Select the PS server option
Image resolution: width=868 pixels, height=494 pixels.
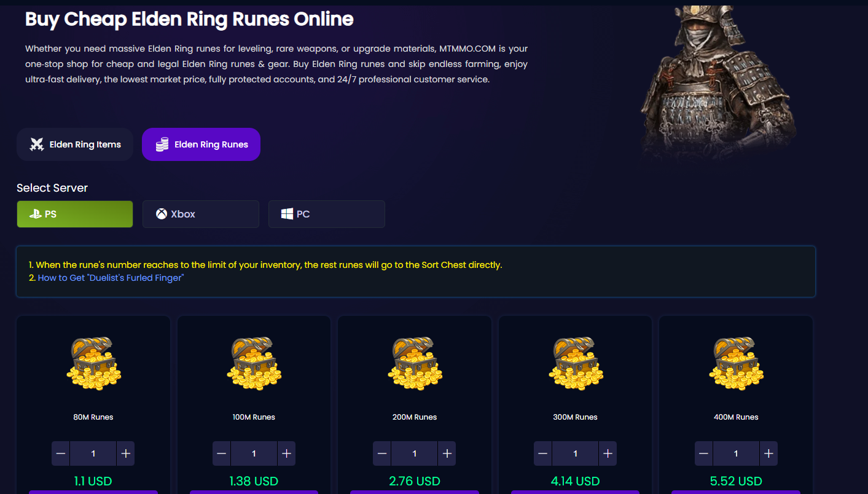[x=75, y=214]
